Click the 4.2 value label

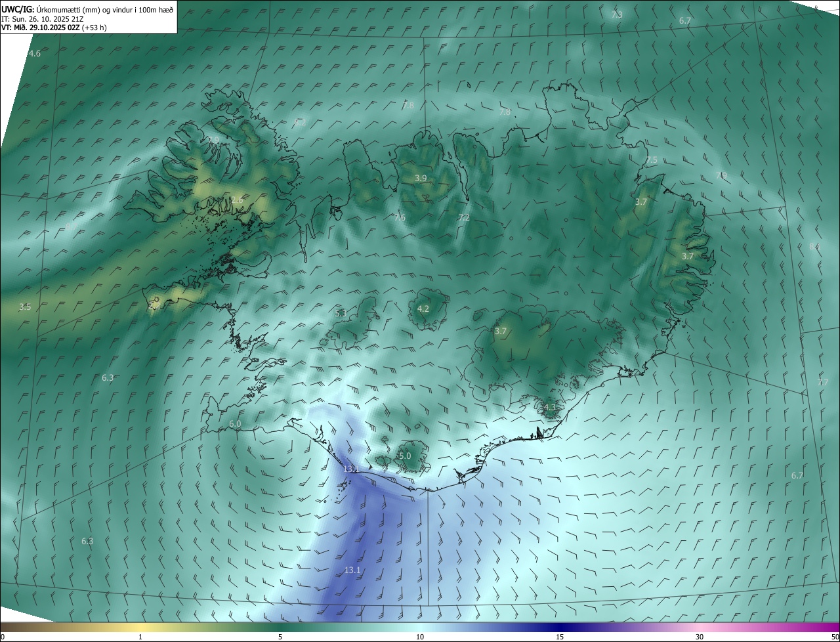(423, 309)
